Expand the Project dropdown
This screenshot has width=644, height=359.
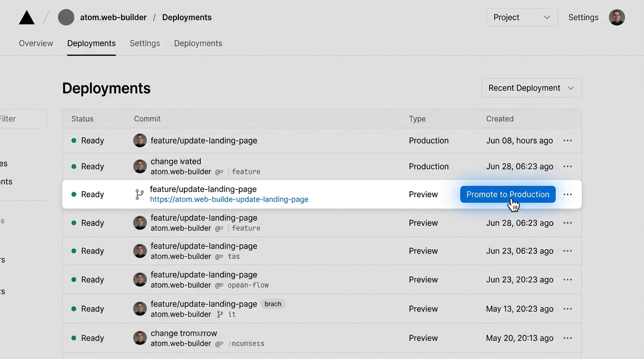522,17
